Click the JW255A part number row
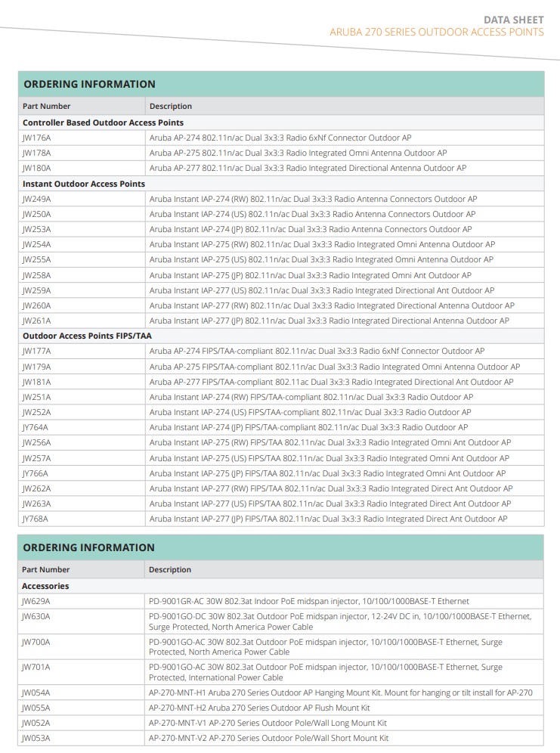 pos(37,259)
